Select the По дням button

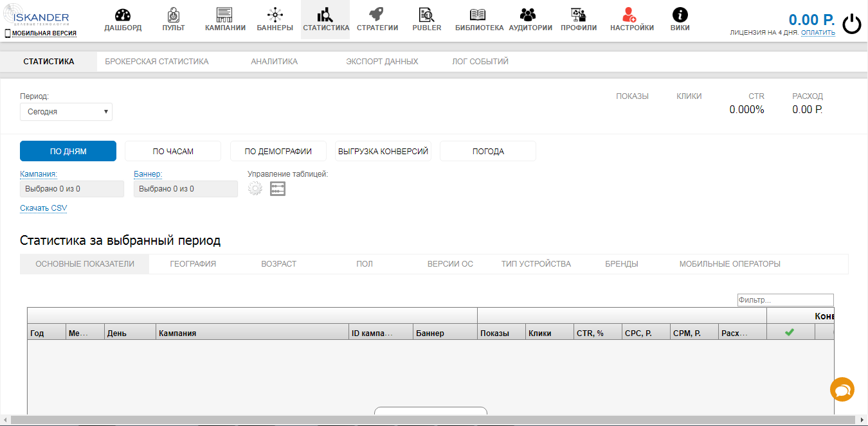point(68,151)
